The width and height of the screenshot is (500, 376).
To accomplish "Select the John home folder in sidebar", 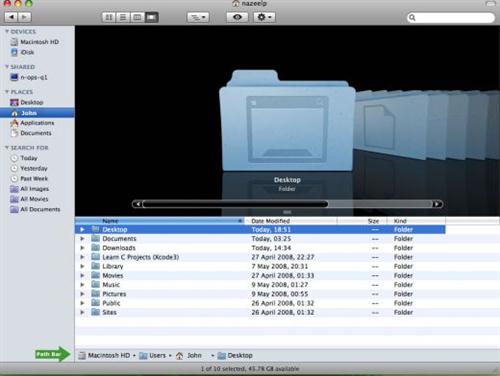I will coord(37,113).
